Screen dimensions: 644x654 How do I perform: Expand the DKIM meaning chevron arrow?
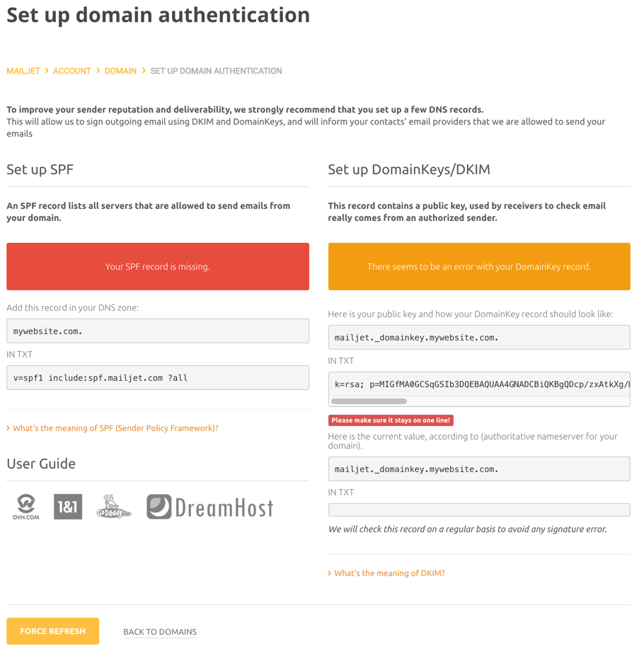coord(331,574)
